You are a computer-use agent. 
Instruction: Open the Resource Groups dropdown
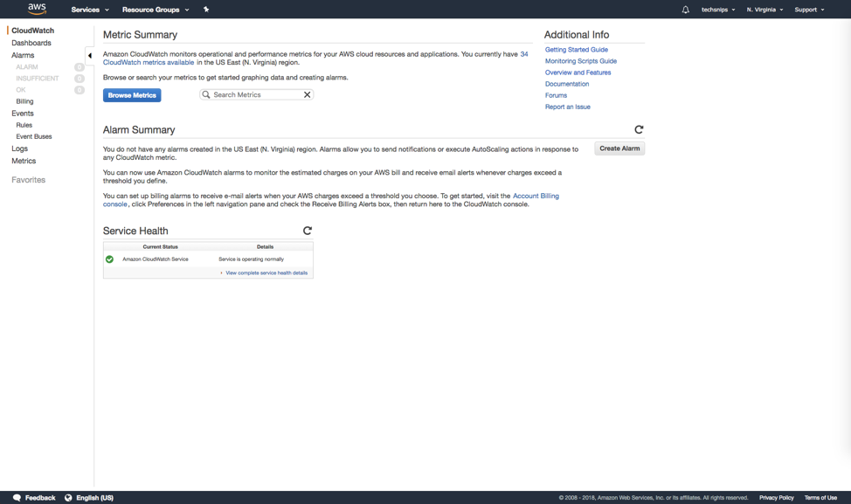(156, 10)
